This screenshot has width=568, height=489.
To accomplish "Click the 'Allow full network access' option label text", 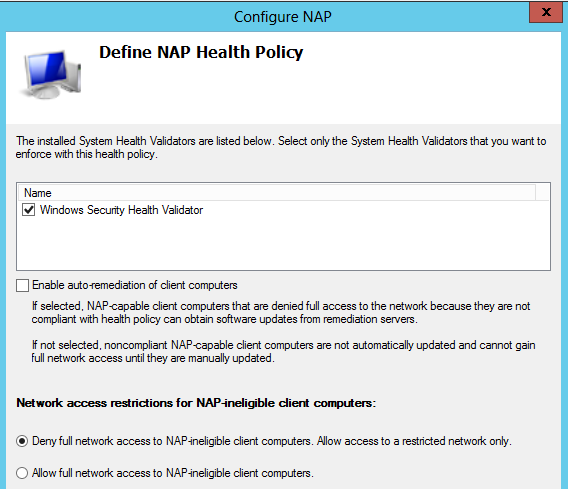I will 173,473.
